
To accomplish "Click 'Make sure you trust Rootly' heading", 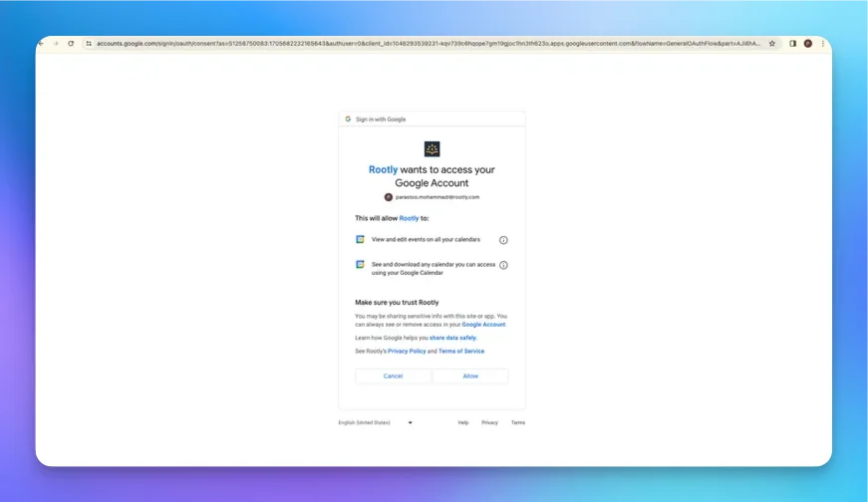I will [397, 302].
